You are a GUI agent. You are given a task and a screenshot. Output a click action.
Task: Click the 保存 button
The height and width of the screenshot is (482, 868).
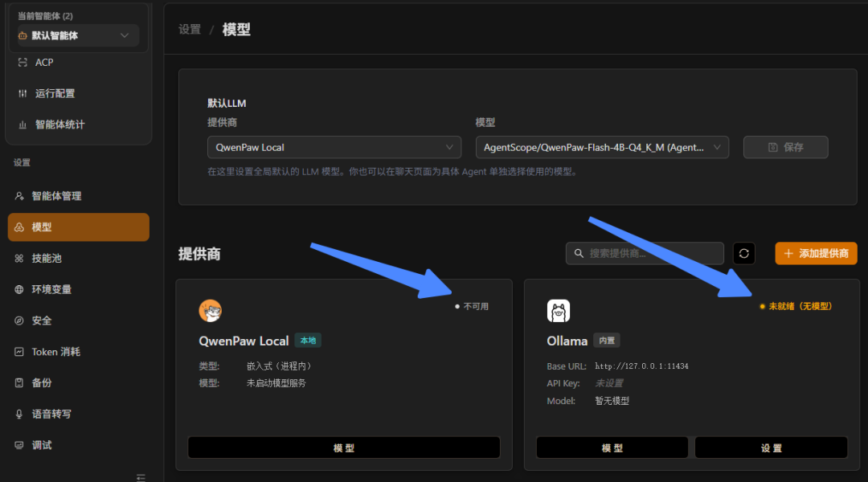(785, 147)
